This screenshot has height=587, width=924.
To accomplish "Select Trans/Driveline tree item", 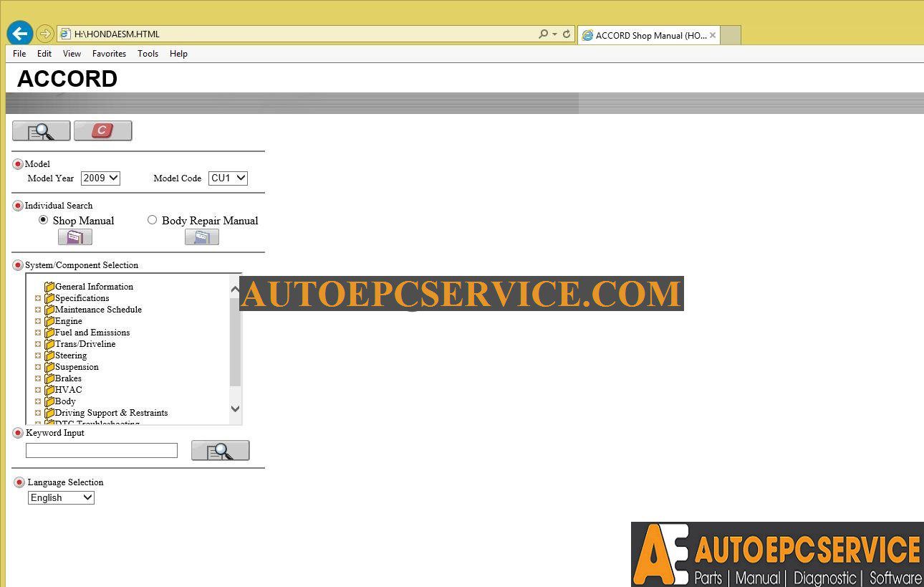I will tap(85, 344).
